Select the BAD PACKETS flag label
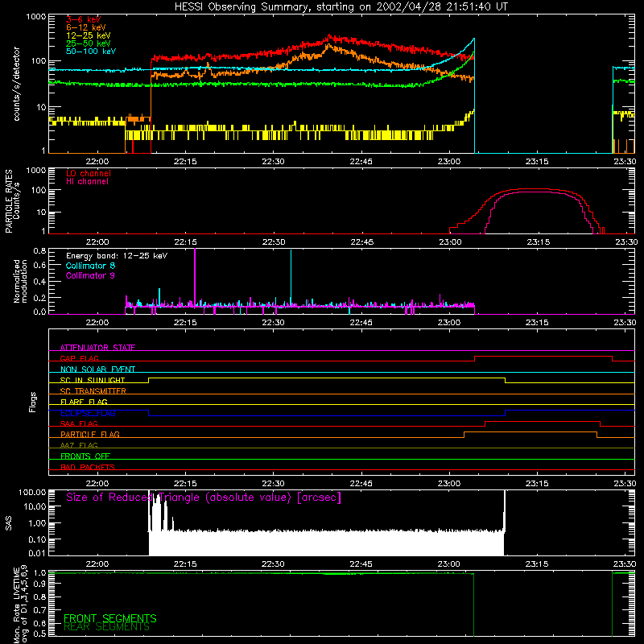The height and width of the screenshot is (644, 644). [x=88, y=467]
